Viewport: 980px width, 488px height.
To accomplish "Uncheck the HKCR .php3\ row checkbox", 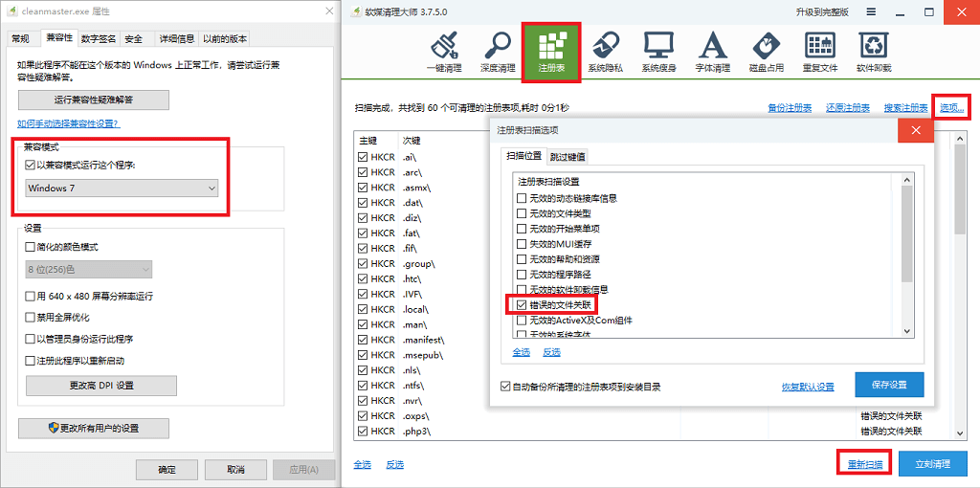I will click(x=363, y=432).
